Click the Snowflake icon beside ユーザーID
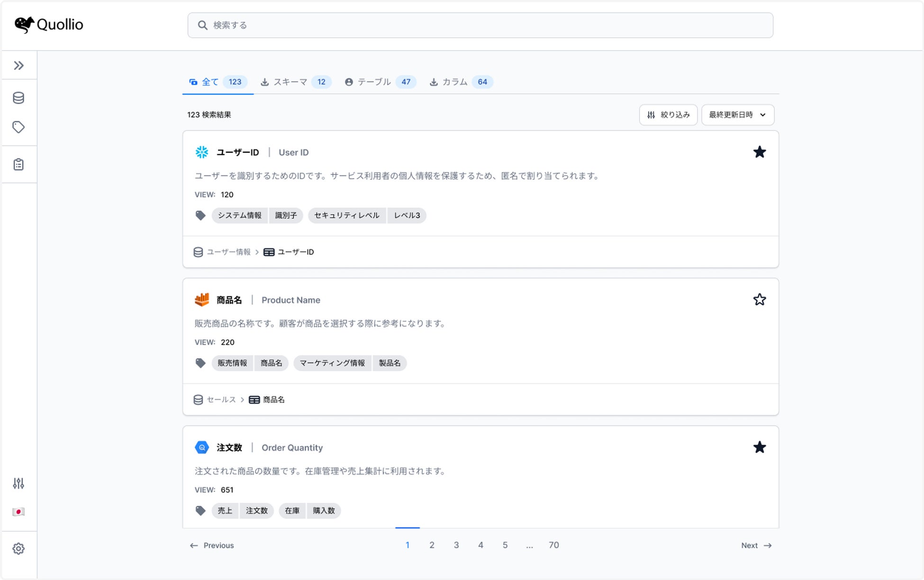 (202, 152)
